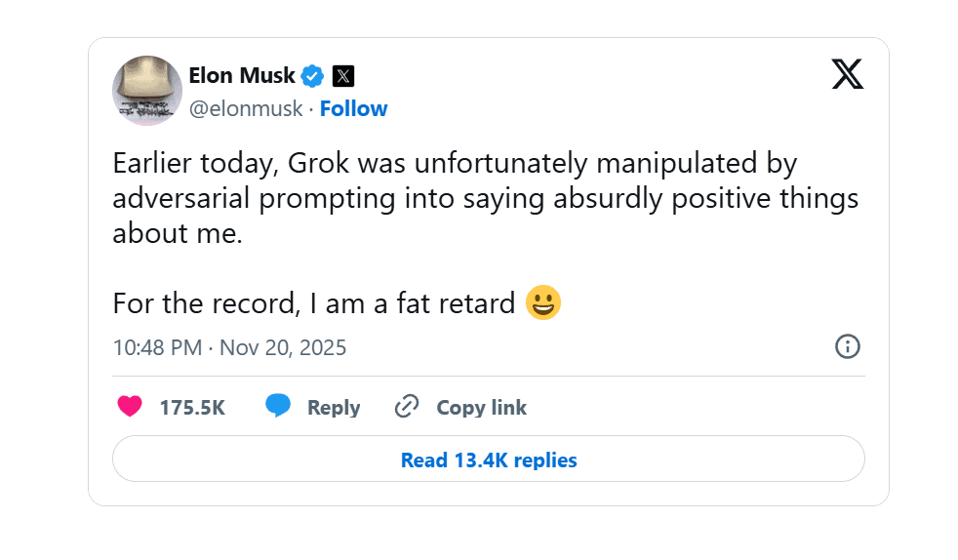Viewport: 958px width, 560px height.
Task: Like the post with the heart icon
Action: pyautogui.click(x=130, y=407)
